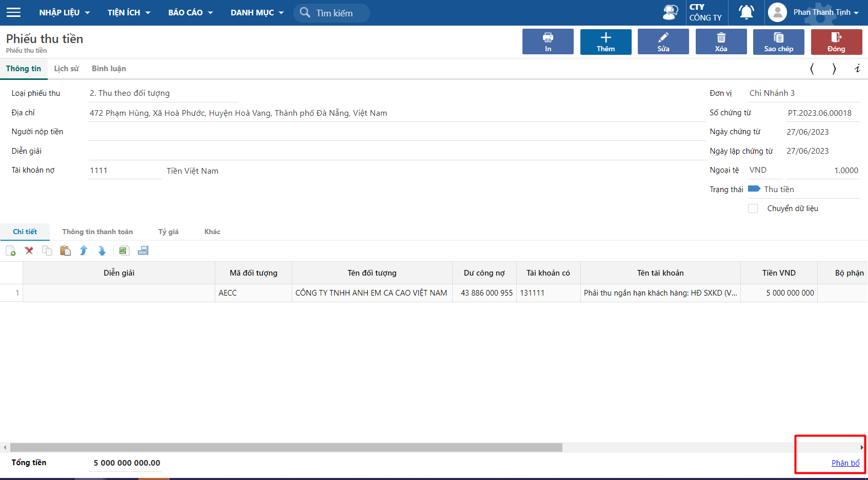Go to next voucher with right chevron
This screenshot has height=480, width=868.
click(834, 69)
